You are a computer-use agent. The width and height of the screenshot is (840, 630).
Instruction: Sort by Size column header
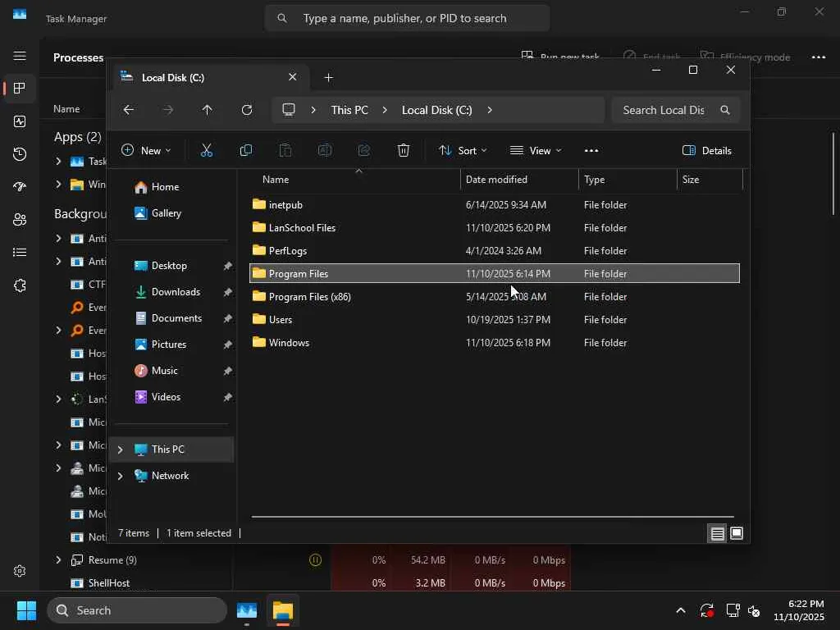710,180
